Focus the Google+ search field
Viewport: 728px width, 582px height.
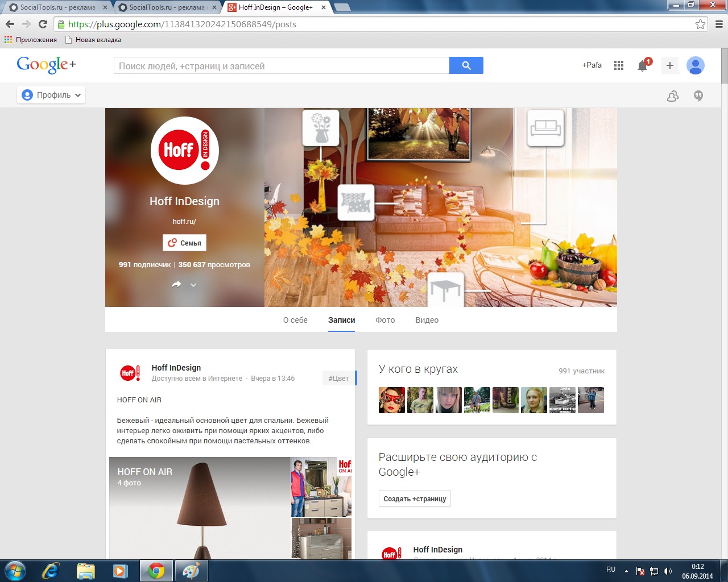pyautogui.click(x=282, y=65)
